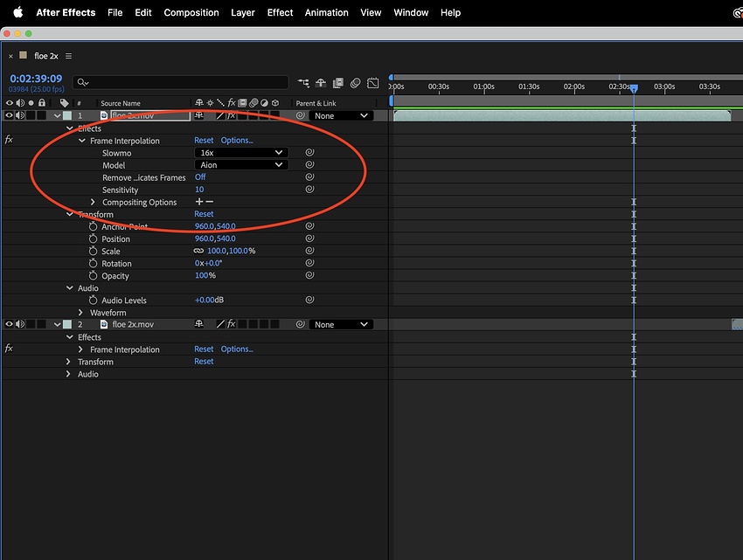
Task: Open the Effect menu
Action: (x=280, y=12)
